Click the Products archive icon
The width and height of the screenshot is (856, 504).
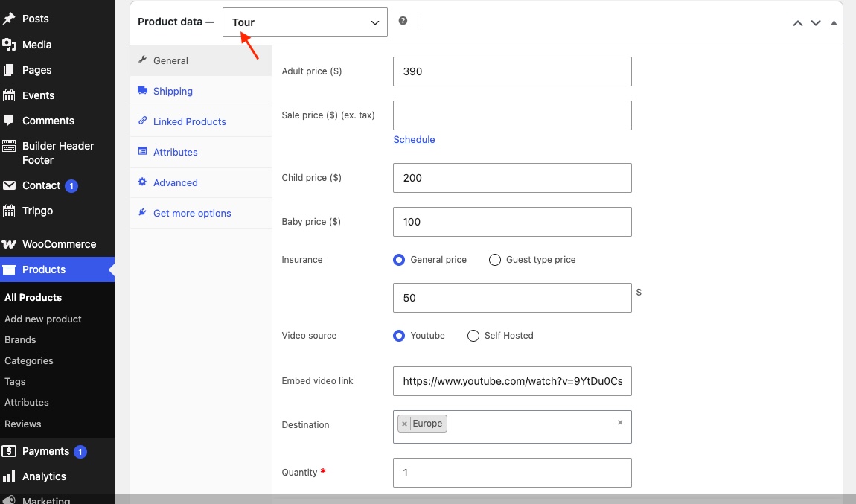click(x=9, y=269)
